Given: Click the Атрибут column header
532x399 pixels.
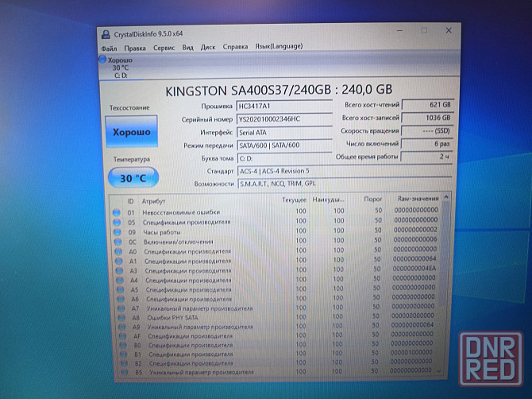Looking at the screenshot, I should click(153, 201).
